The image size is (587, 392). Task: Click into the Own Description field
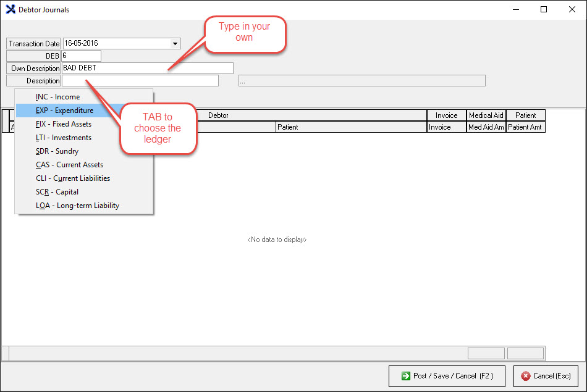148,69
